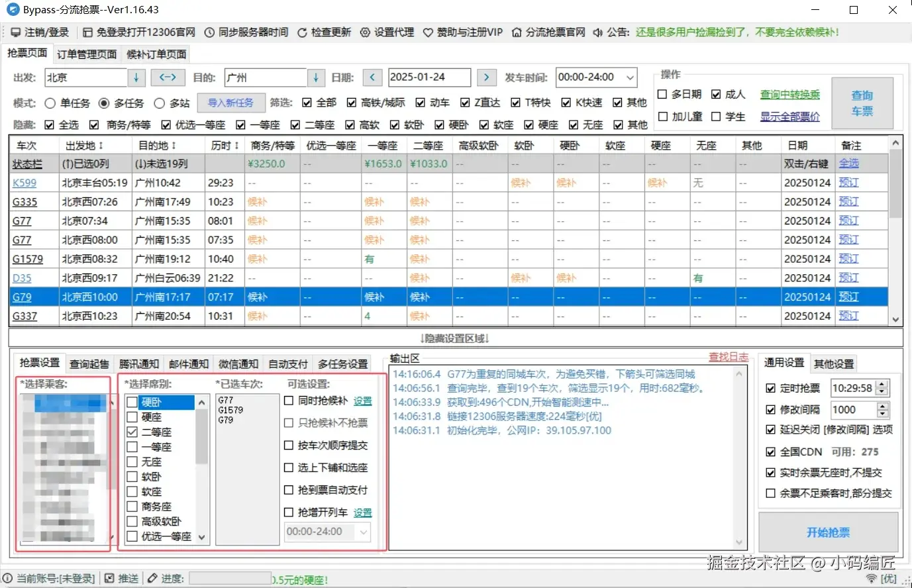
Task: Enable the 抢到票自动支付 option
Action: pyautogui.click(x=289, y=490)
